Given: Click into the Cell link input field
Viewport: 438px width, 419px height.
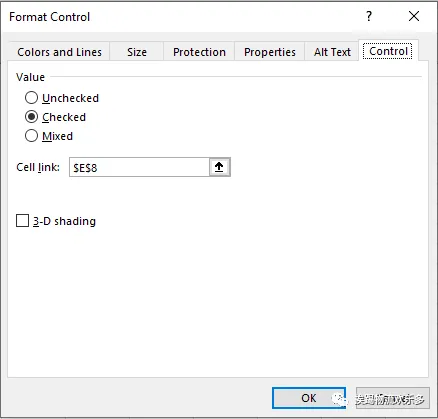Looking at the screenshot, I should (x=139, y=167).
